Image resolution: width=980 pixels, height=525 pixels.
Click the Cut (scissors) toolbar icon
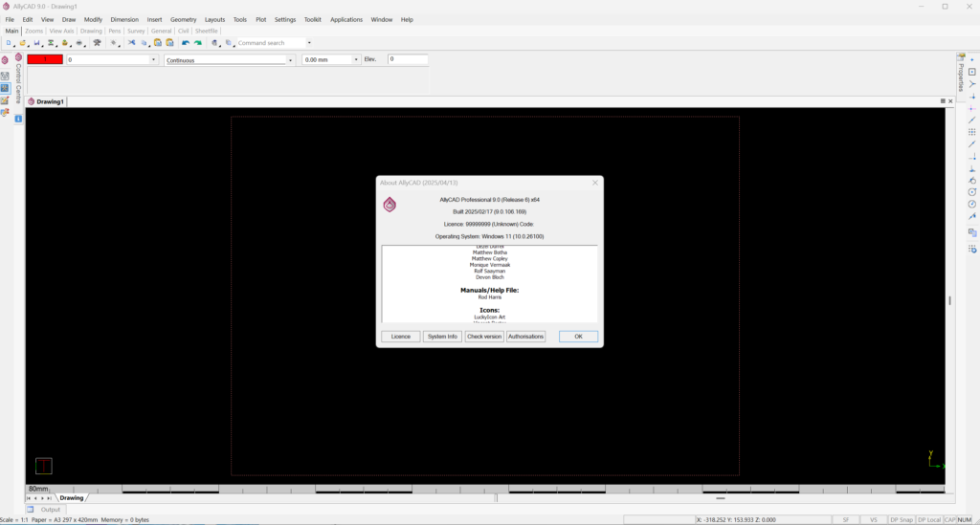[x=131, y=43]
